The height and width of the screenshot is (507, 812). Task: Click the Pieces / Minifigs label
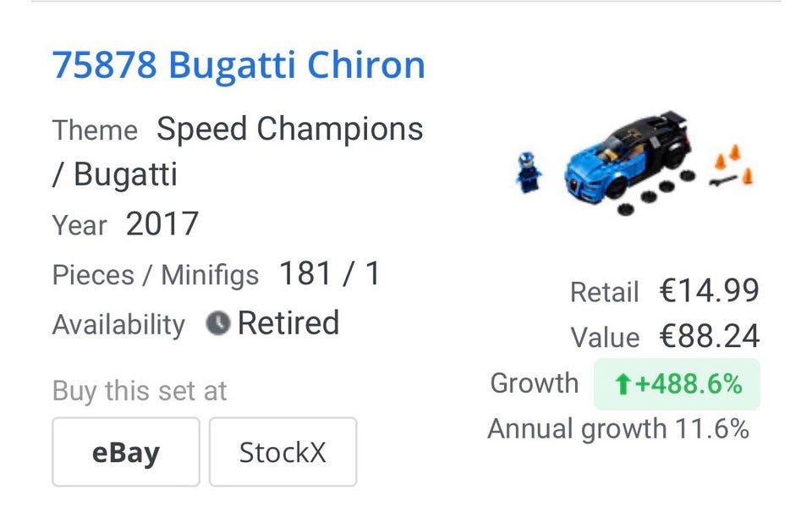[155, 275]
